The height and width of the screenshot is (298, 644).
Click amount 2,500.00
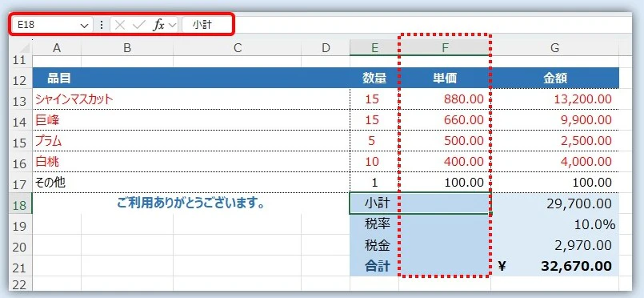point(554,140)
